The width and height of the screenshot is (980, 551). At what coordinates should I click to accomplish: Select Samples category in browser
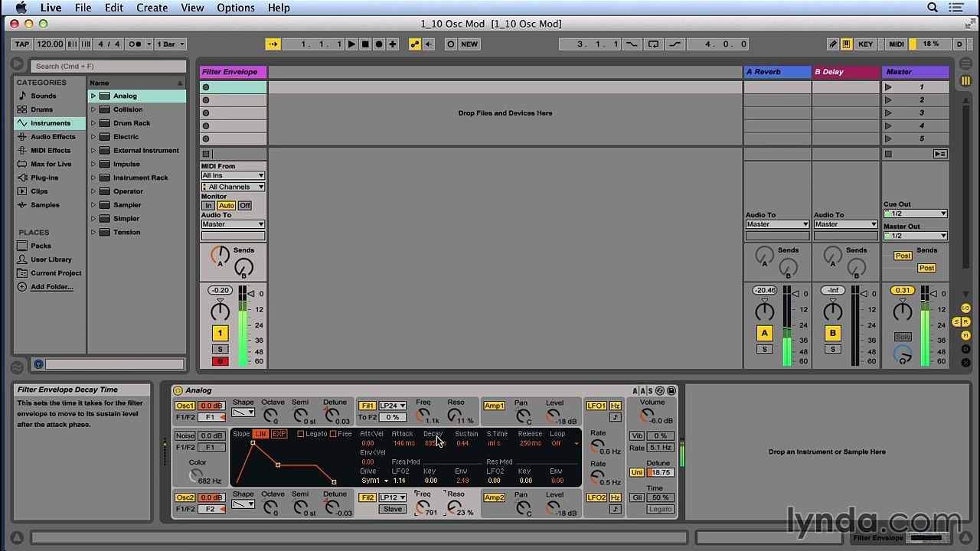pos(44,205)
